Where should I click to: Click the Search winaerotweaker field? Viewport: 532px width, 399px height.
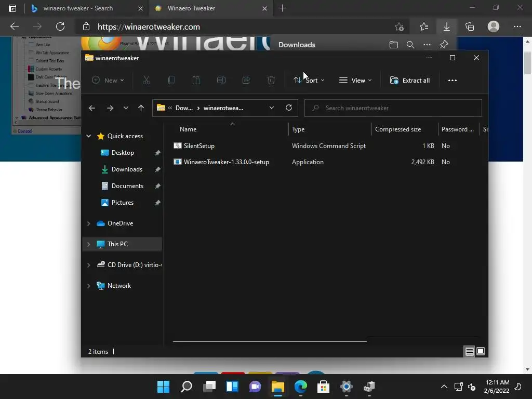[393, 108]
